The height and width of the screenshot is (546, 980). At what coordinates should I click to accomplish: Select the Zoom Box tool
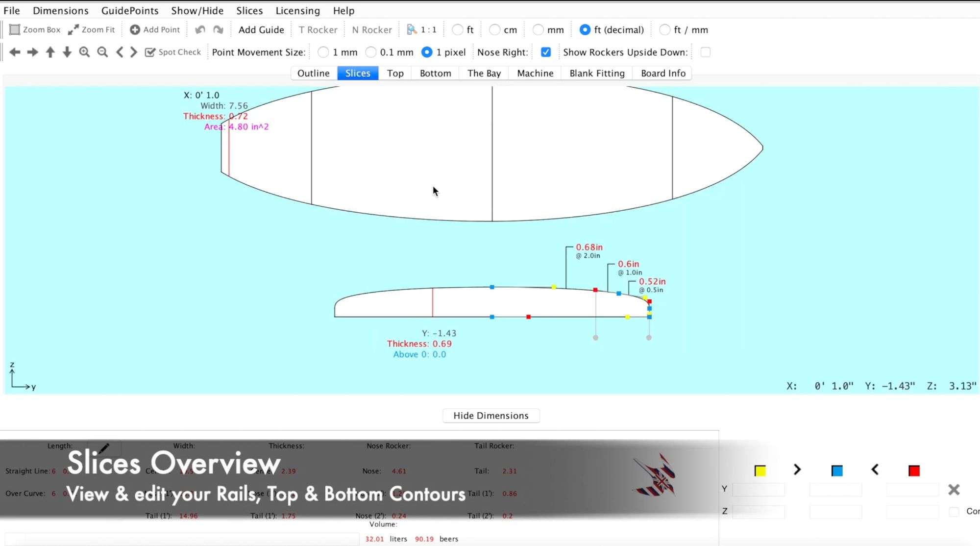click(34, 29)
